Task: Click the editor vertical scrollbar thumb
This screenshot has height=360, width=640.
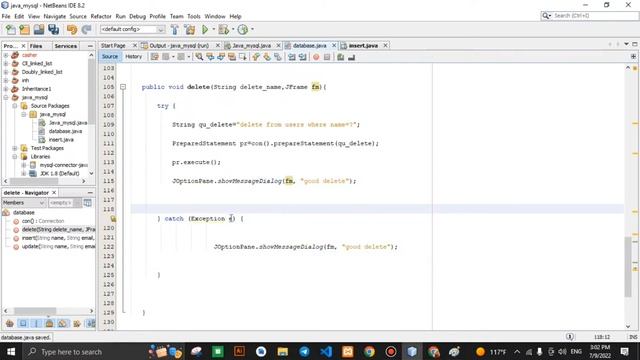Action: click(628, 267)
